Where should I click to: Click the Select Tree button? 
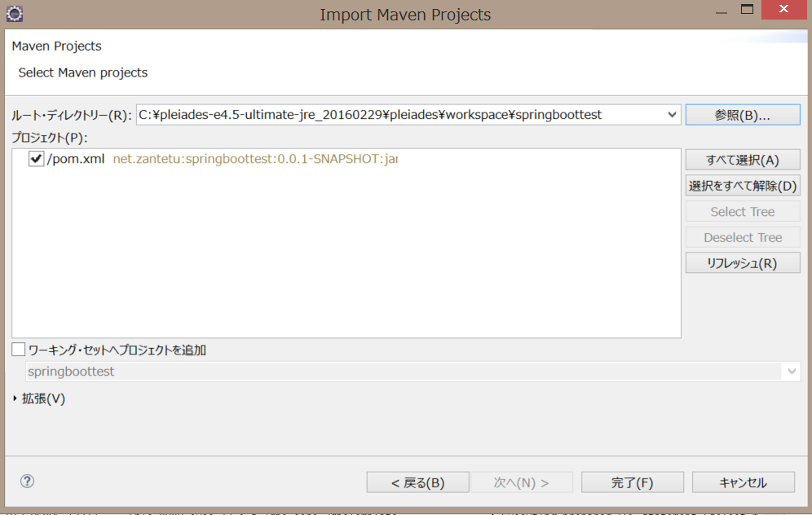pyautogui.click(x=742, y=211)
